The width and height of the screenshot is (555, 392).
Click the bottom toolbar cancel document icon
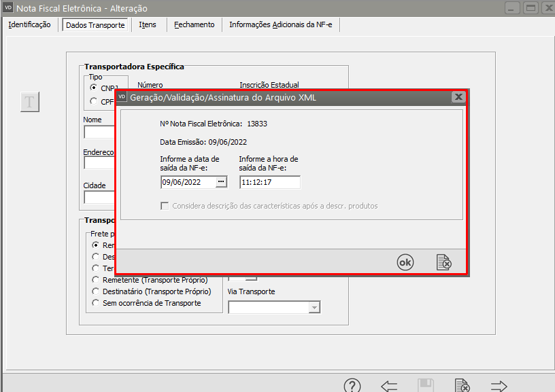(462, 386)
